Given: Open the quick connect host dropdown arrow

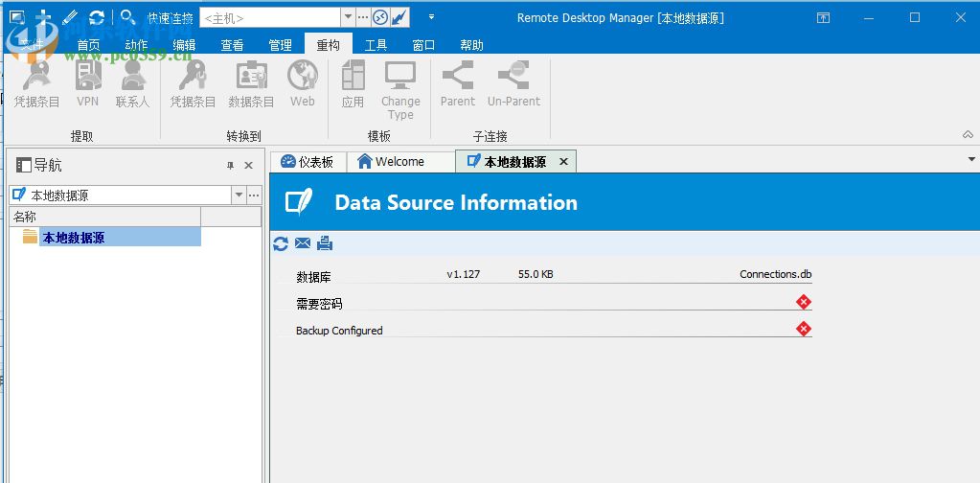Looking at the screenshot, I should coord(348,18).
